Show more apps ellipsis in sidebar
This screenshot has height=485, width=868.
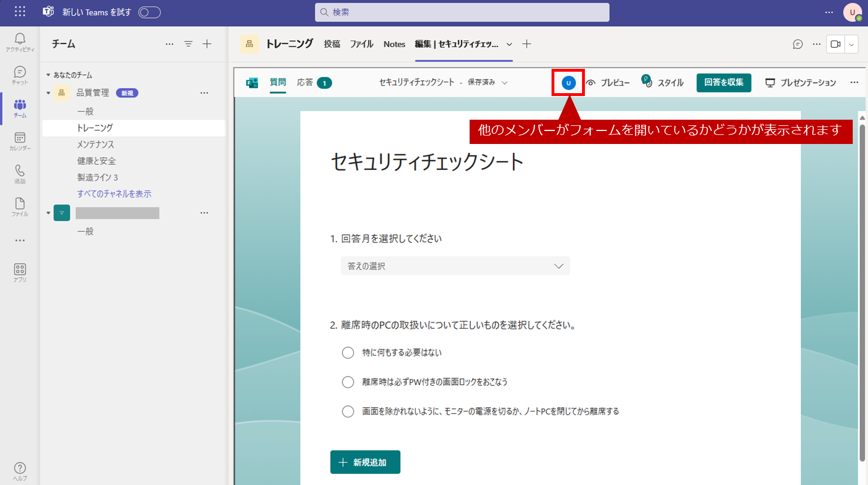tap(20, 241)
